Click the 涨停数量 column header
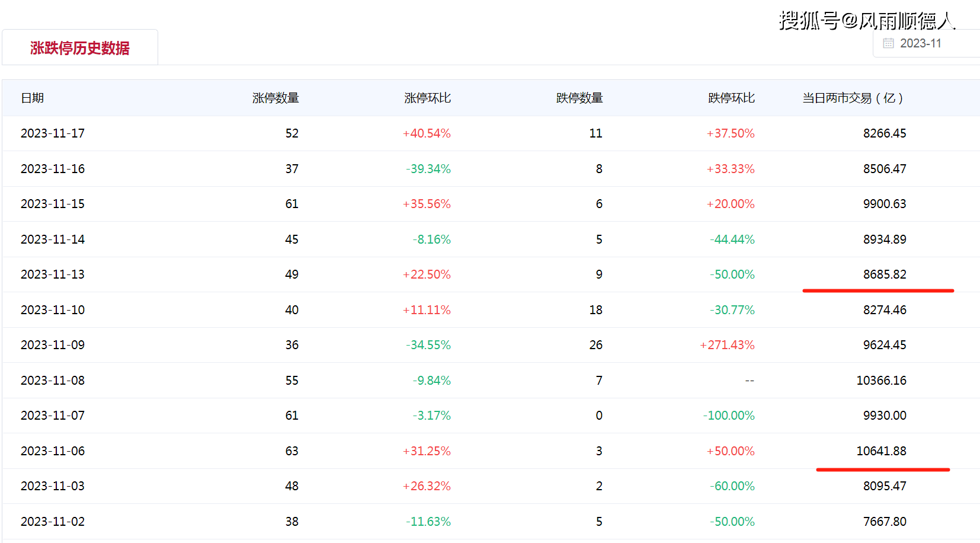980x543 pixels. (276, 98)
